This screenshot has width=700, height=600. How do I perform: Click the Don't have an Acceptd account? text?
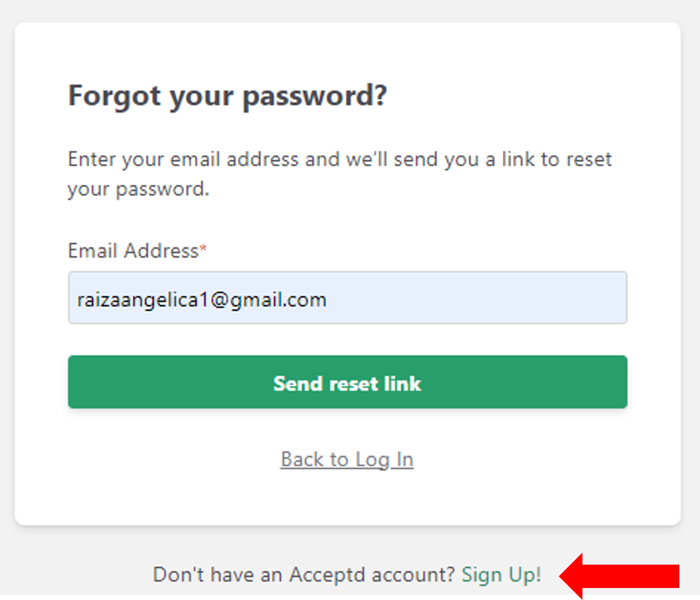304,575
